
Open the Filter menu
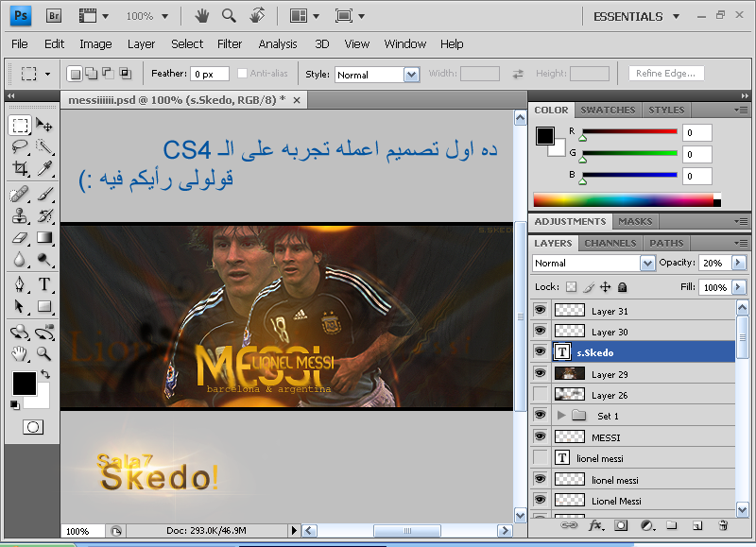click(230, 43)
